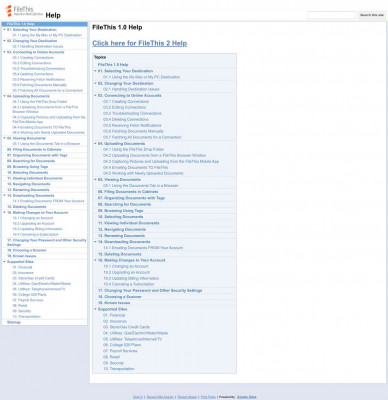Focus the site search input field

[x=331, y=15]
